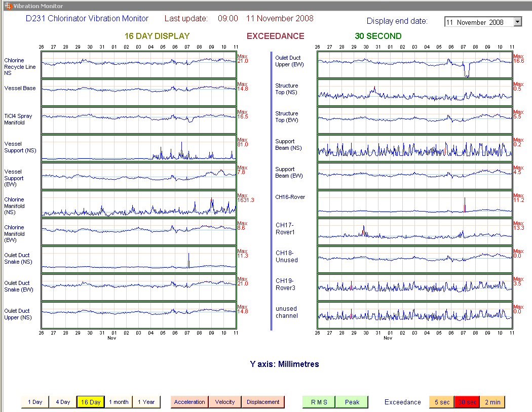Viewport: 532px width, 412px height.
Task: Open the Vessel Support (NS) chart
Action: pyautogui.click(x=138, y=147)
